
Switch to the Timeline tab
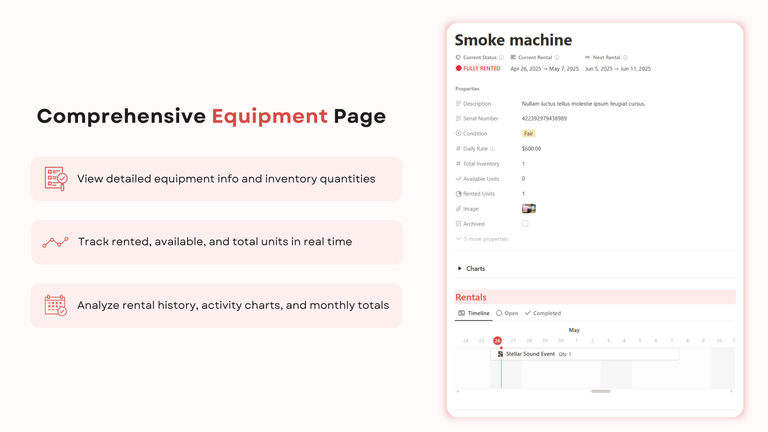(474, 313)
